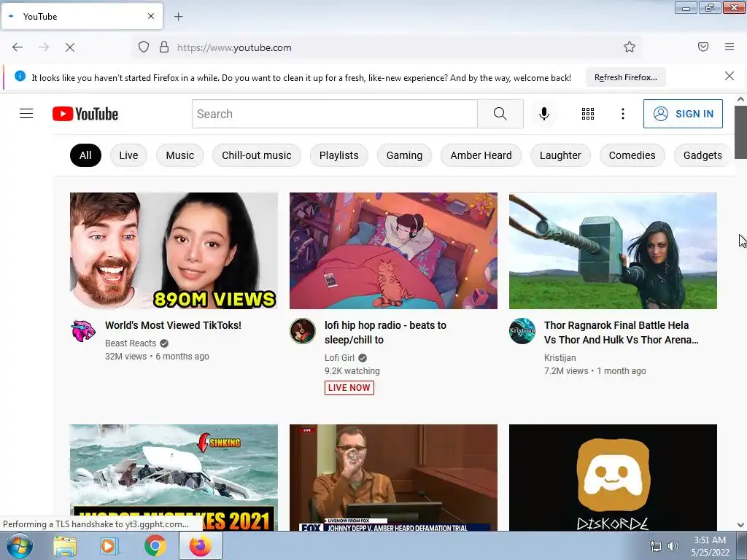This screenshot has width=747, height=560.
Task: Select the Gadgets filter chip
Action: coord(703,155)
